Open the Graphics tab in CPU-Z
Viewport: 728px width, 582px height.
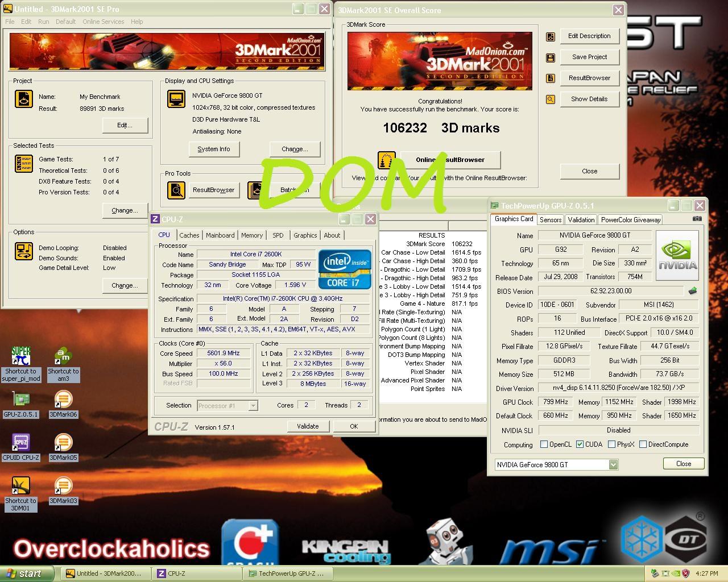(x=305, y=235)
